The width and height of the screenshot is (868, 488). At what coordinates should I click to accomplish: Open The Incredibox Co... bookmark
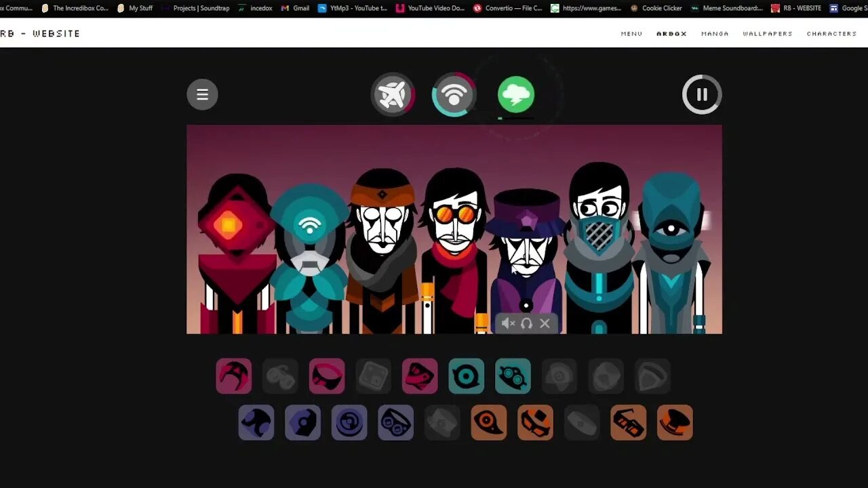pyautogui.click(x=75, y=8)
